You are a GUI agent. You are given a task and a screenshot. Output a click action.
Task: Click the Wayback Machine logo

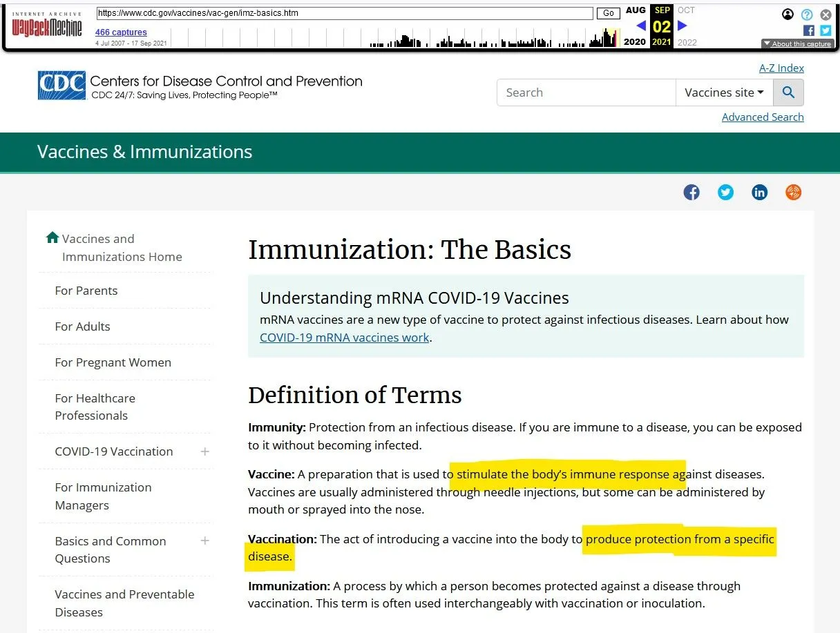click(x=46, y=24)
